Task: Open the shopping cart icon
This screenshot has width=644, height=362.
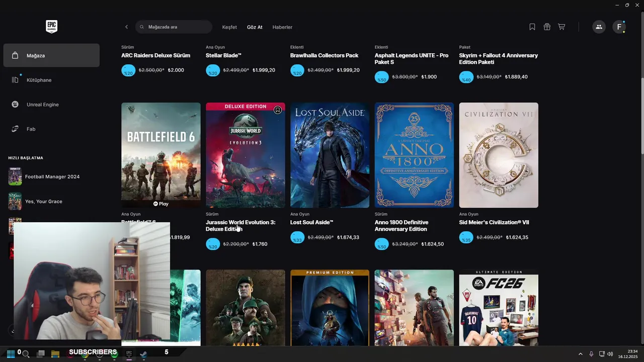Action: [561, 27]
